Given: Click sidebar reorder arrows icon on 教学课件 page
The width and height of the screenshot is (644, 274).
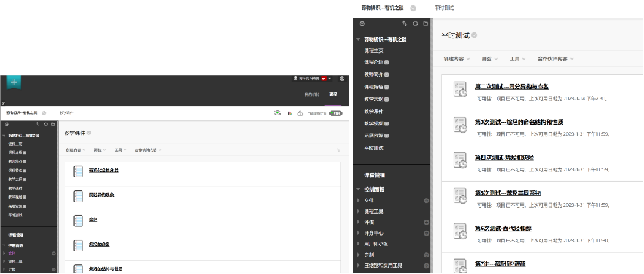Looking at the screenshot, I should [x=38, y=124].
